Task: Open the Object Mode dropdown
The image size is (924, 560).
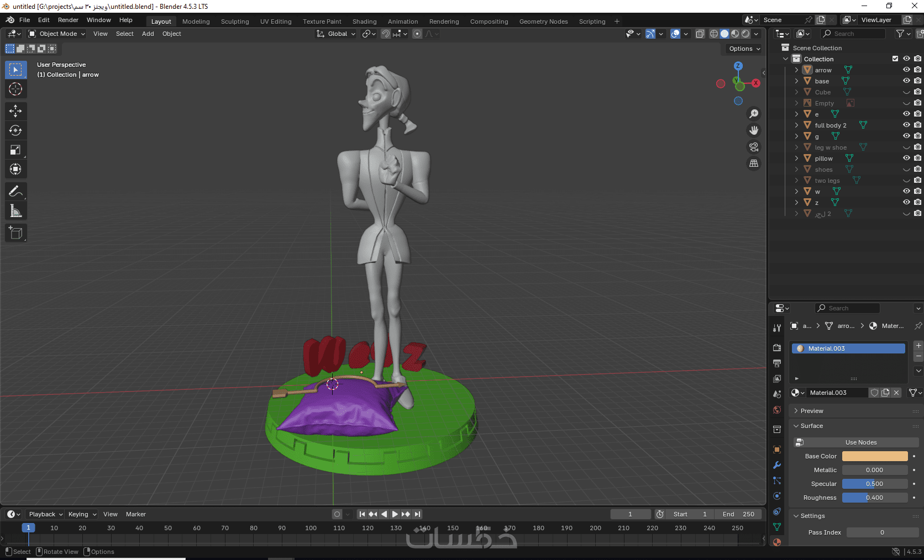Action: click(x=57, y=34)
